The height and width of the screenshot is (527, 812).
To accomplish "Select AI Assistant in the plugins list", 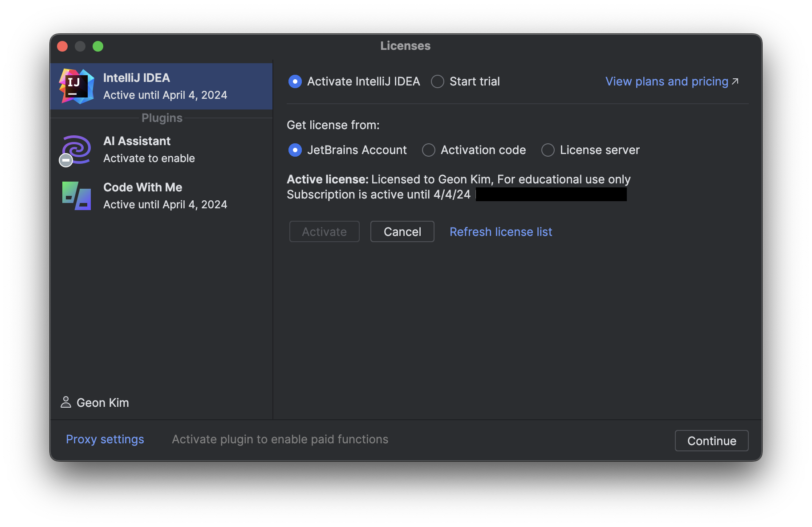I will pos(162,150).
